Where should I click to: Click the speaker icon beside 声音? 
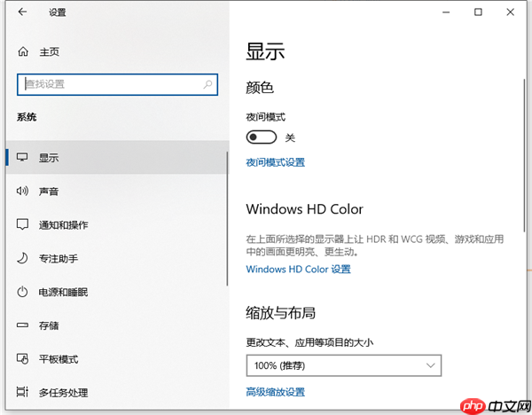click(x=22, y=191)
